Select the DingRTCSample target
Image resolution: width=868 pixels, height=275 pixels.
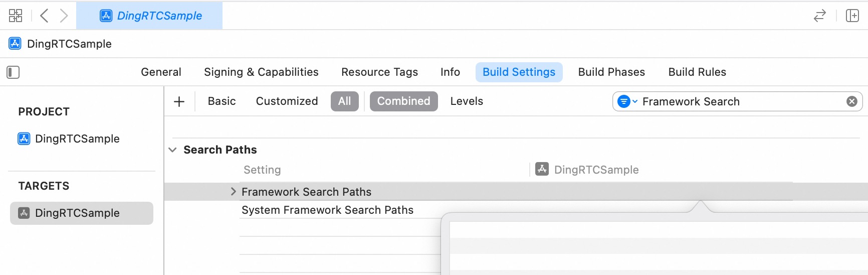82,213
